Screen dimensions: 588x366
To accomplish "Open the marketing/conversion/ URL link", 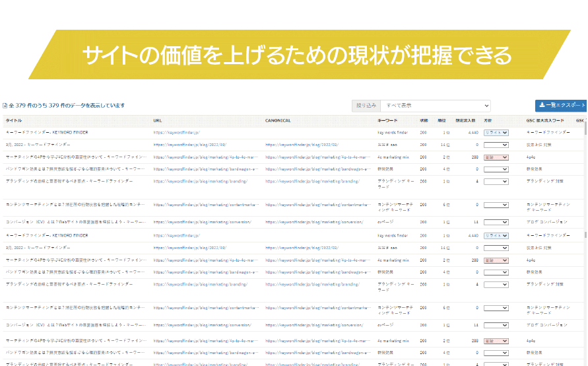I will (x=202, y=223).
